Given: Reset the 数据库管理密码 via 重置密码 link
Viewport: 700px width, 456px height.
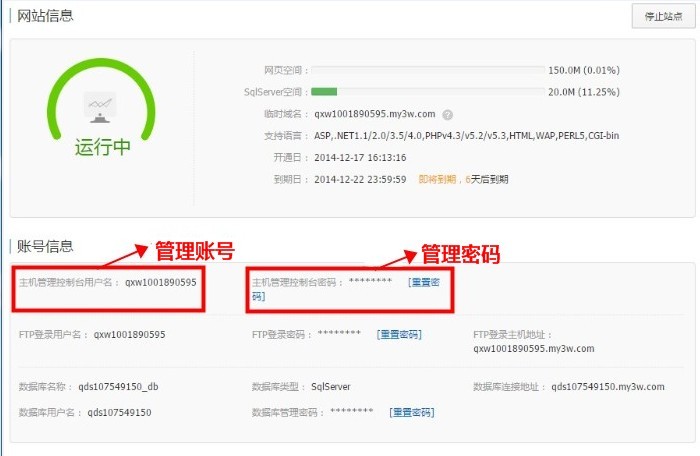Looking at the screenshot, I should point(411,412).
